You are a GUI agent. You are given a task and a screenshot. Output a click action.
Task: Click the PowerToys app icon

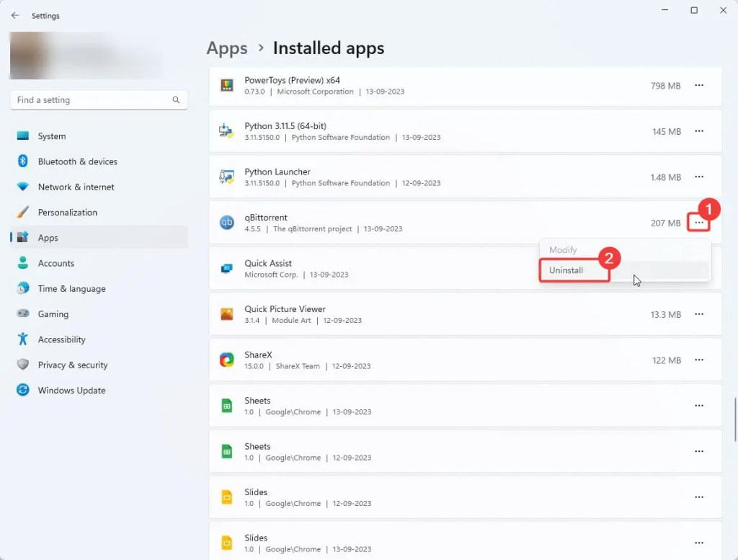227,86
